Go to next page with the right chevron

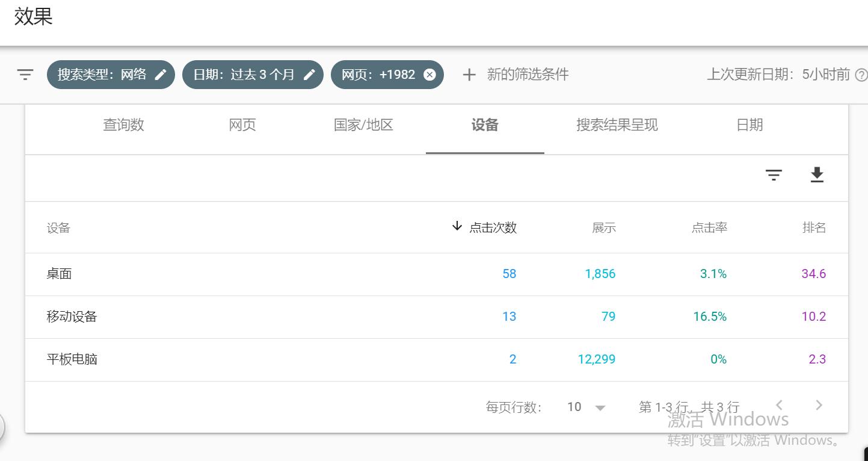pyautogui.click(x=818, y=405)
